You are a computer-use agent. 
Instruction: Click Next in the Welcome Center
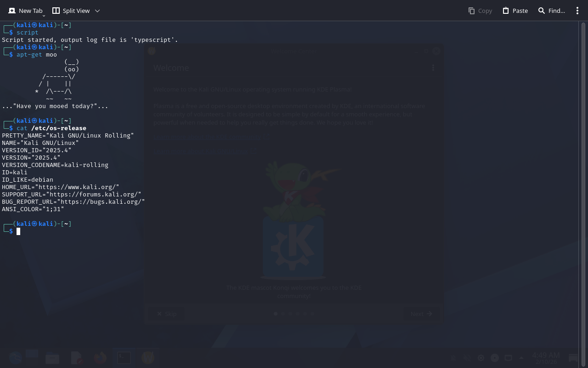pyautogui.click(x=421, y=314)
